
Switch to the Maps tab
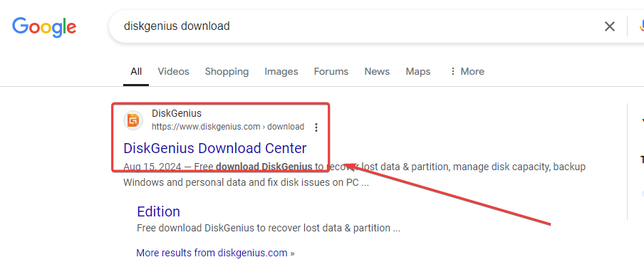point(417,71)
